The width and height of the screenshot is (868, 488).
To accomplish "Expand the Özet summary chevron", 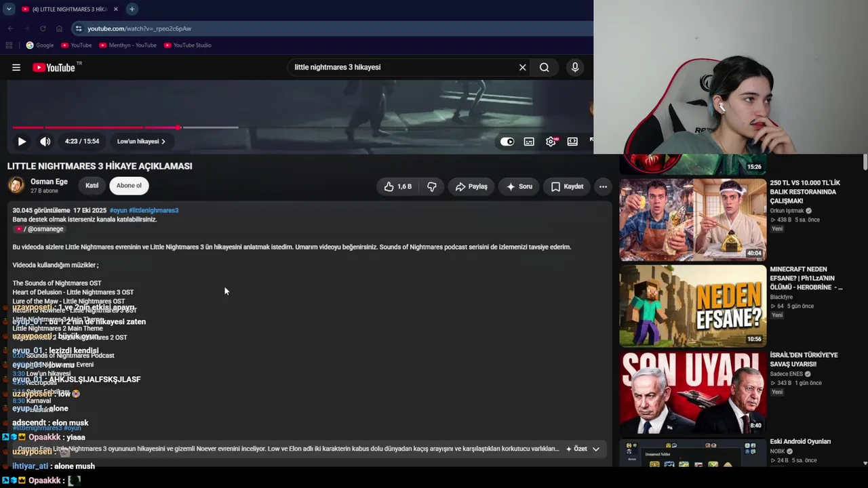I will (596, 449).
